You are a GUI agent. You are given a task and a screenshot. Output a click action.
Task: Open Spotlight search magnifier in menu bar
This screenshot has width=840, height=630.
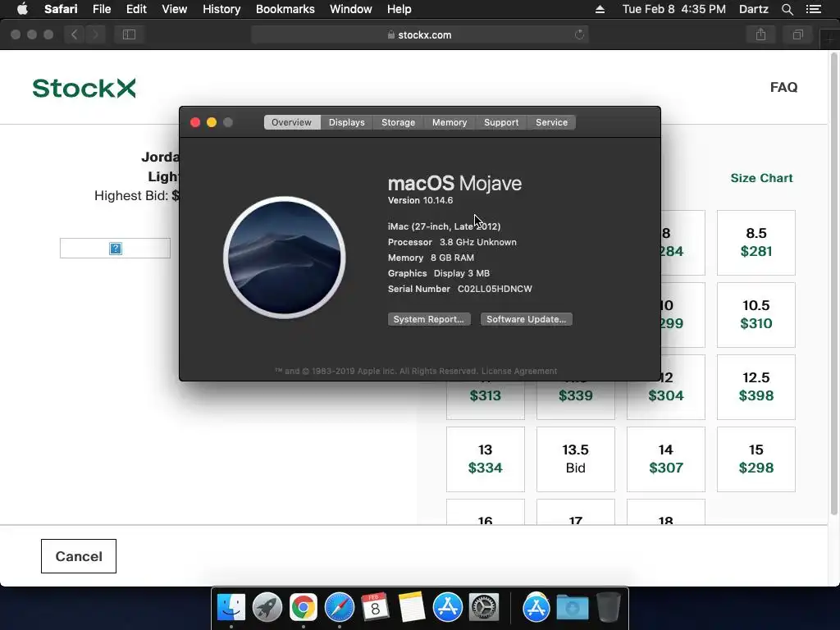(787, 9)
